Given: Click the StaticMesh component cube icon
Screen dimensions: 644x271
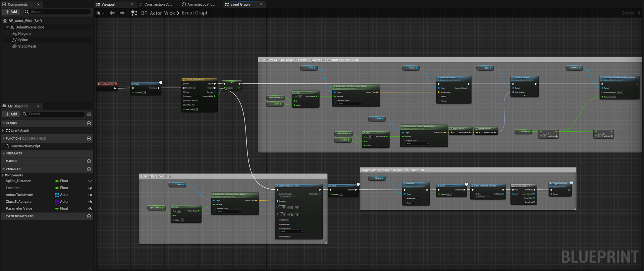Looking at the screenshot, I should coord(14,46).
